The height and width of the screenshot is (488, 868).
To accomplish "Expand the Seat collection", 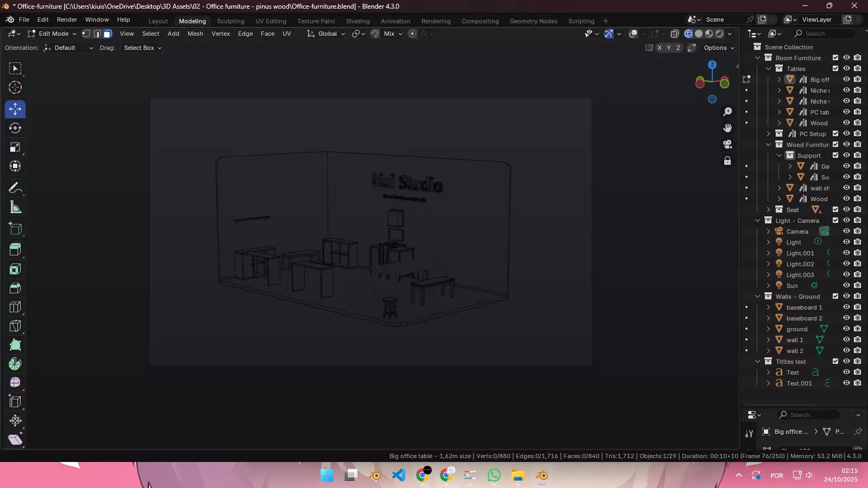I will click(769, 210).
